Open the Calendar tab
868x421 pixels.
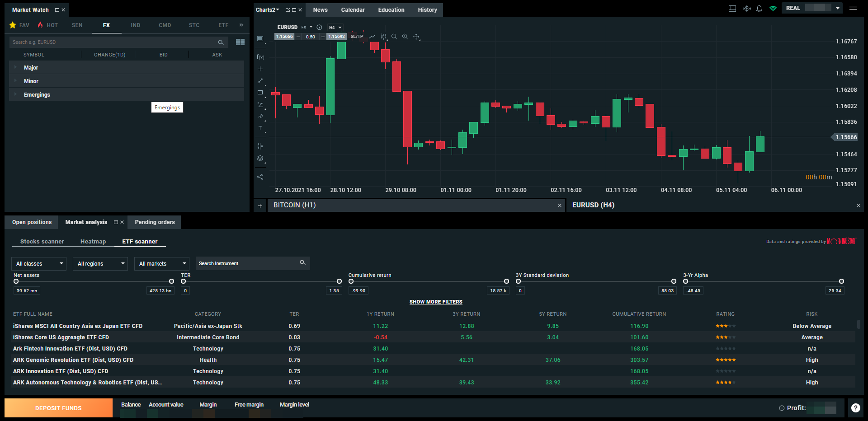353,10
